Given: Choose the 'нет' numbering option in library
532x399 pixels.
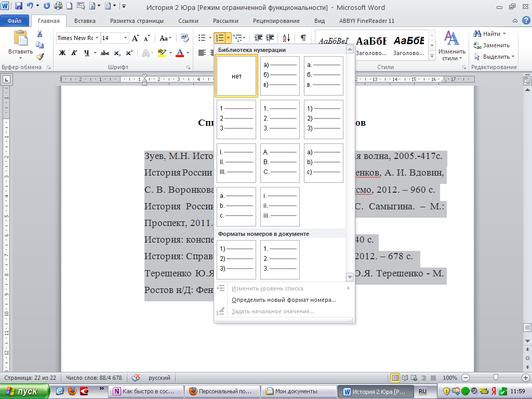Looking at the screenshot, I should (x=236, y=76).
